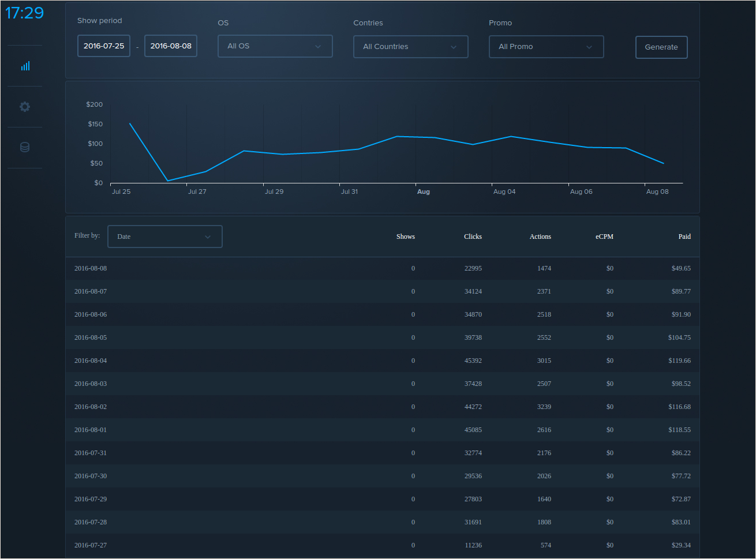Select the 2016-07-31 row date
756x559 pixels.
(91, 453)
